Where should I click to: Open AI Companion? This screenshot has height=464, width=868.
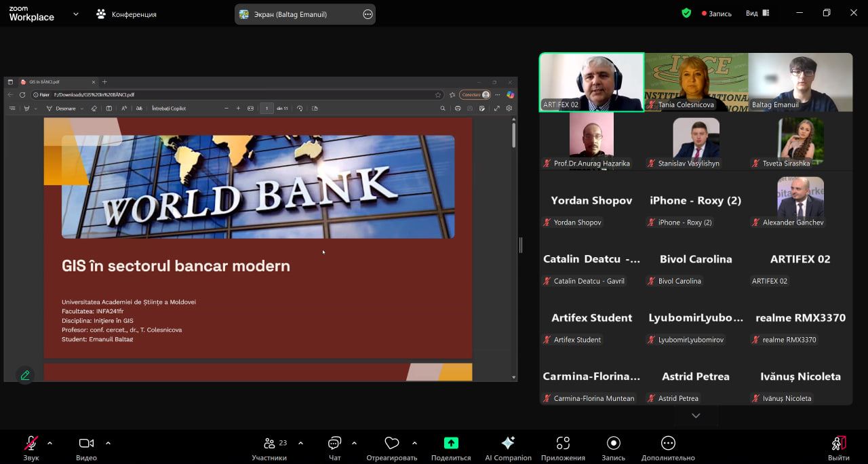[x=508, y=448]
